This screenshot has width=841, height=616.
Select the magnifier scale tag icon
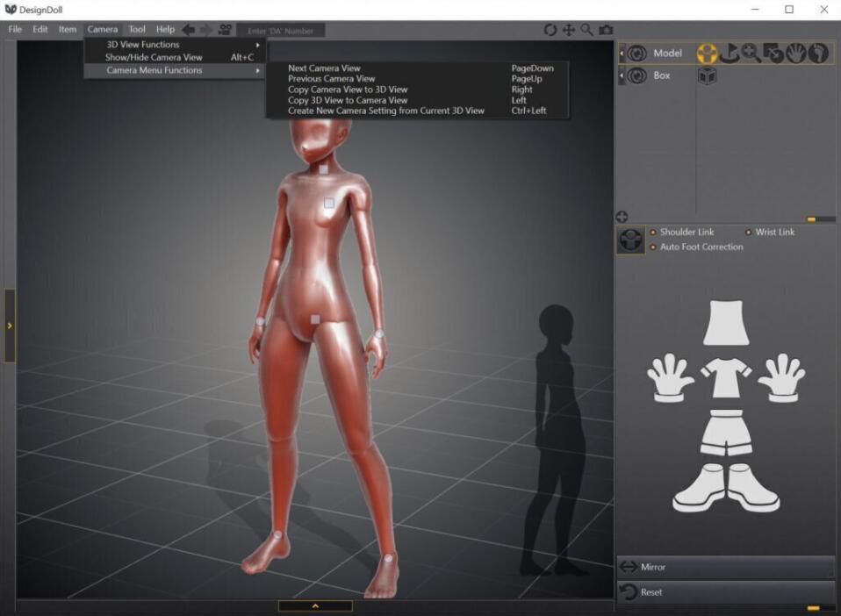[751, 54]
